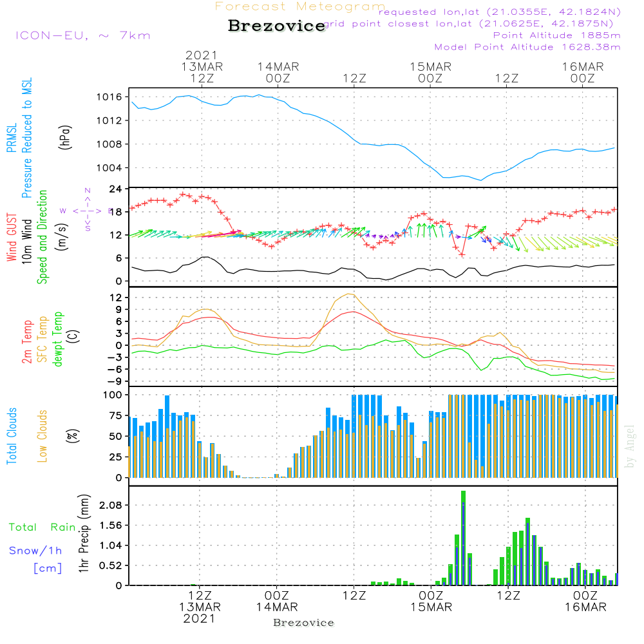Click the lowest point of the pressure curve
The height and width of the screenshot is (644, 644).
[480, 180]
